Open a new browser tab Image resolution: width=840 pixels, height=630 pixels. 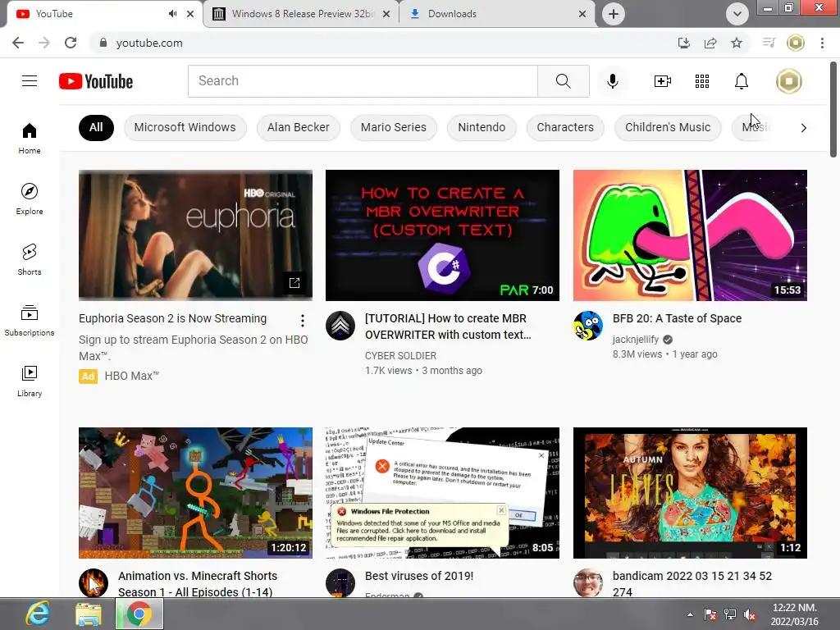614,14
